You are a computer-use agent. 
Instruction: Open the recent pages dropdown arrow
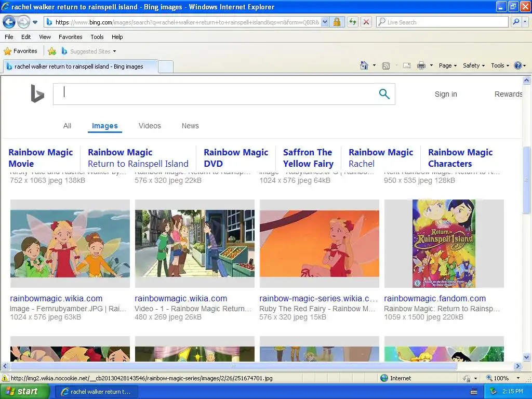click(x=35, y=22)
